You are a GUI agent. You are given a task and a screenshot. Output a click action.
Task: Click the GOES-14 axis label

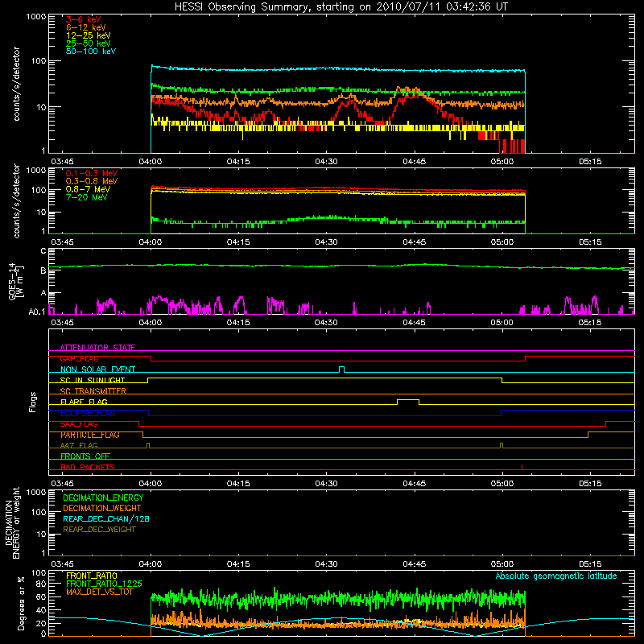[x=15, y=281]
